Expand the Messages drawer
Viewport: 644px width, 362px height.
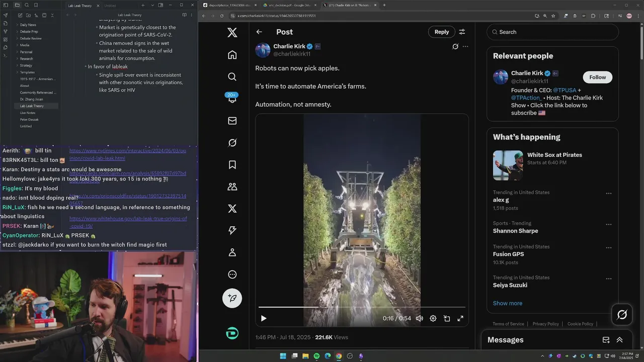(x=620, y=340)
